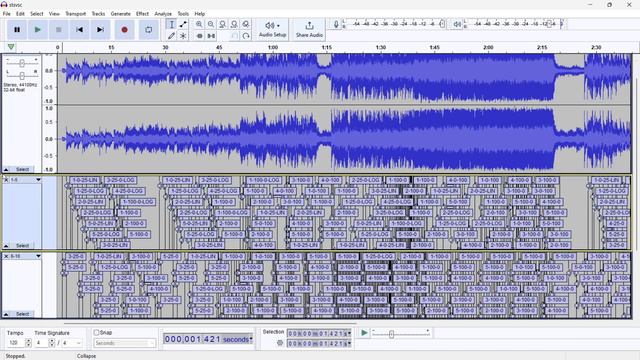
Task: Open the Selection toolbar settings gear
Action: click(280, 343)
